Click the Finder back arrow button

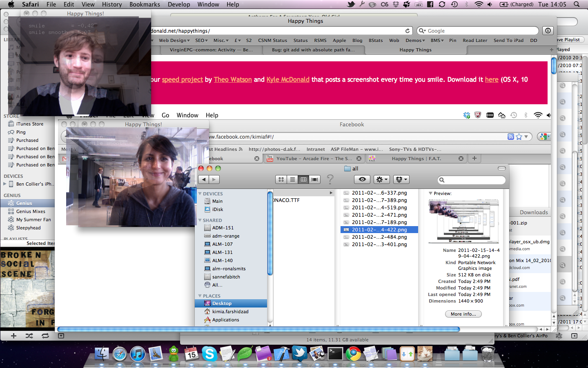(x=204, y=180)
